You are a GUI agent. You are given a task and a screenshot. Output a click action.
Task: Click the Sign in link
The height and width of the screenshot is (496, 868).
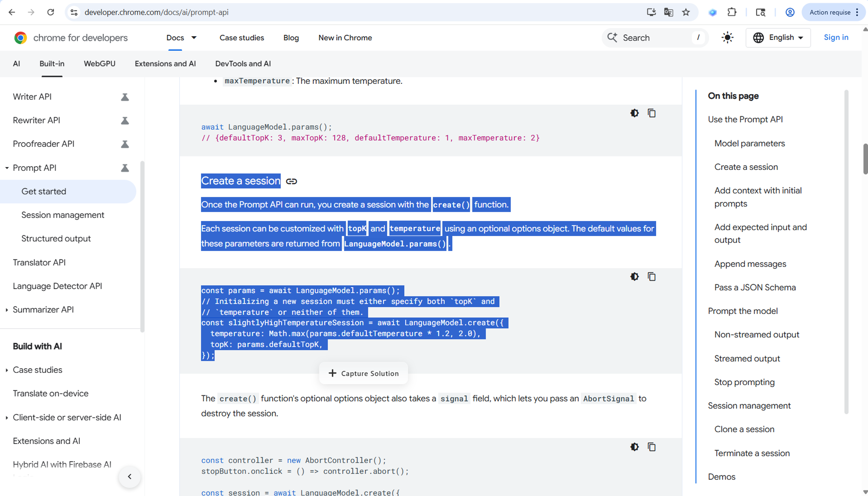coord(836,37)
